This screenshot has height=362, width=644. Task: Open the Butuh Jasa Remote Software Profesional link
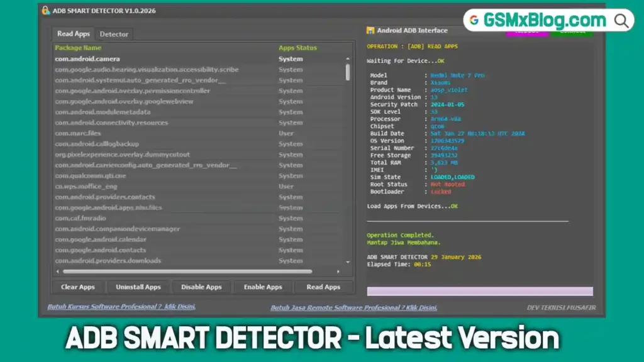[353, 307]
